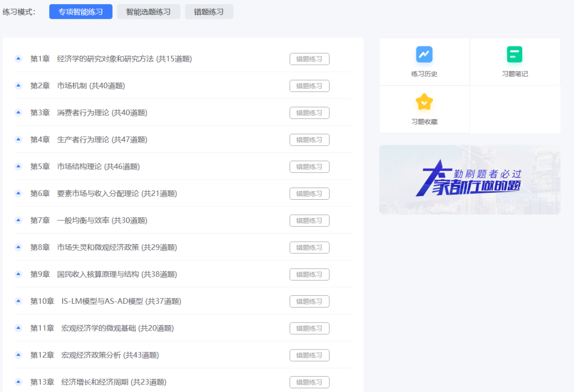The image size is (574, 392).
Task: Open the 练习历史 chart icon
Action: click(424, 55)
